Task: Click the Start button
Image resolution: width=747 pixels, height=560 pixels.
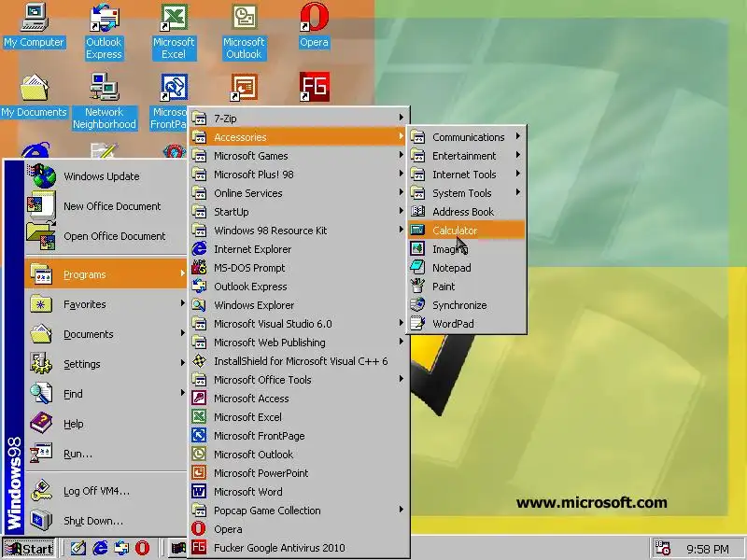Action: tap(29, 549)
